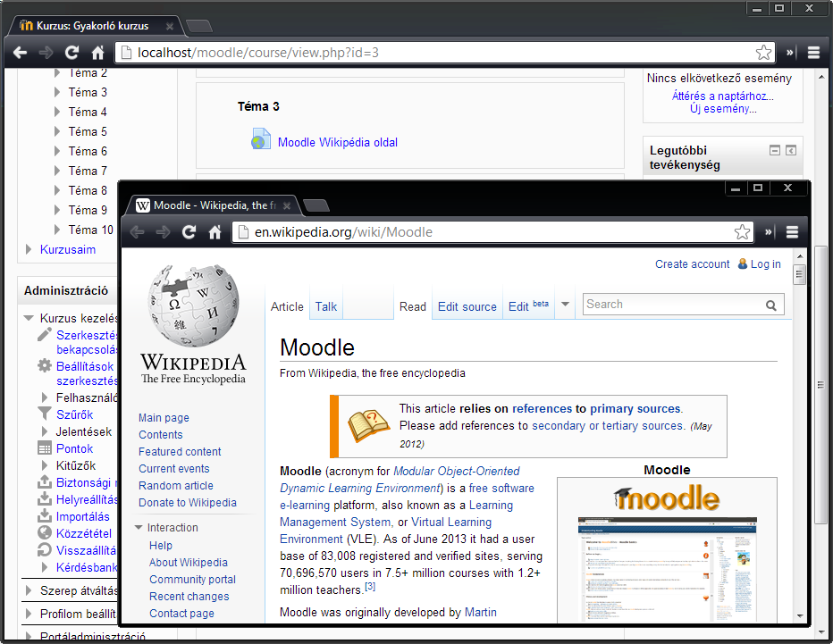
Task: Open the Wikipedia Talk tab
Action: click(325, 306)
